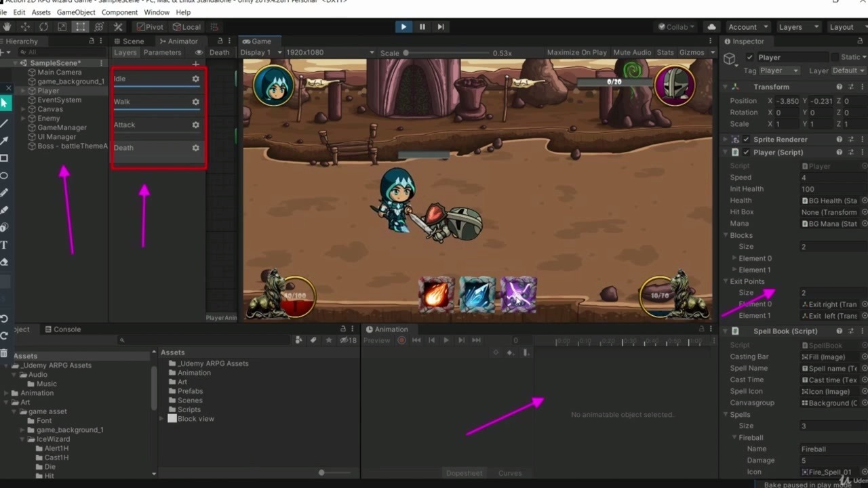Select the Rotate tool
Screen dimensions: 868x488
(x=43, y=26)
